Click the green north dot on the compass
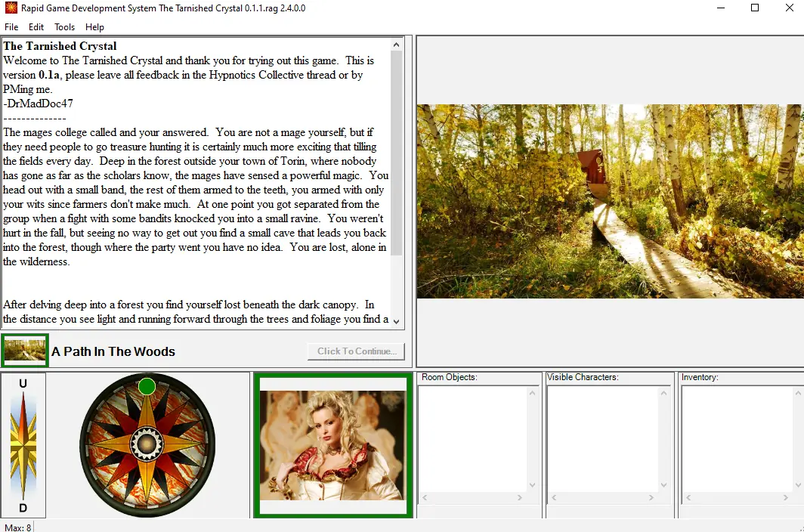This screenshot has height=532, width=804. (147, 387)
